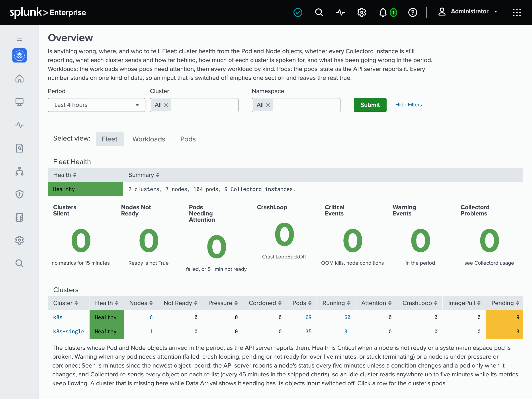Open the Kubernetes app icon in sidebar
This screenshot has width=532, height=399.
pyautogui.click(x=20, y=56)
